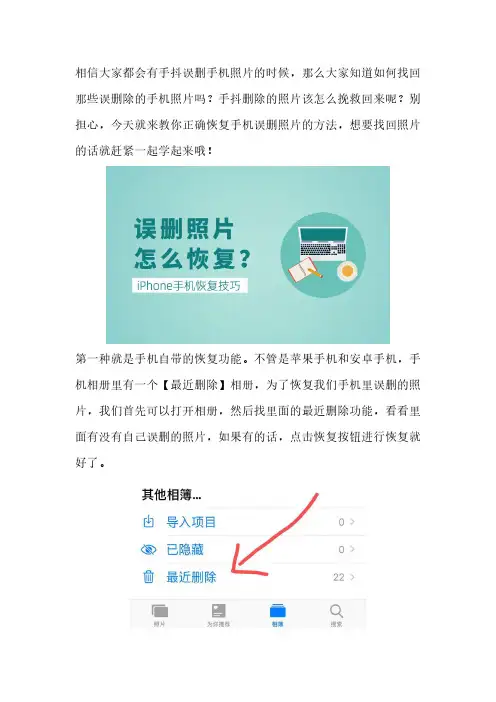Click the 误删照片怎么恢复 banner title
Image resolution: width=496 pixels, height=702 pixels.
coord(192,244)
